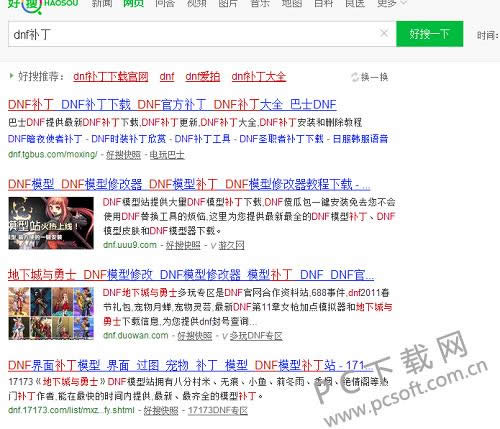Image resolution: width=500 pixels, height=429 pixels.
Task: Click the 换一换 text link
Action: click(375, 77)
